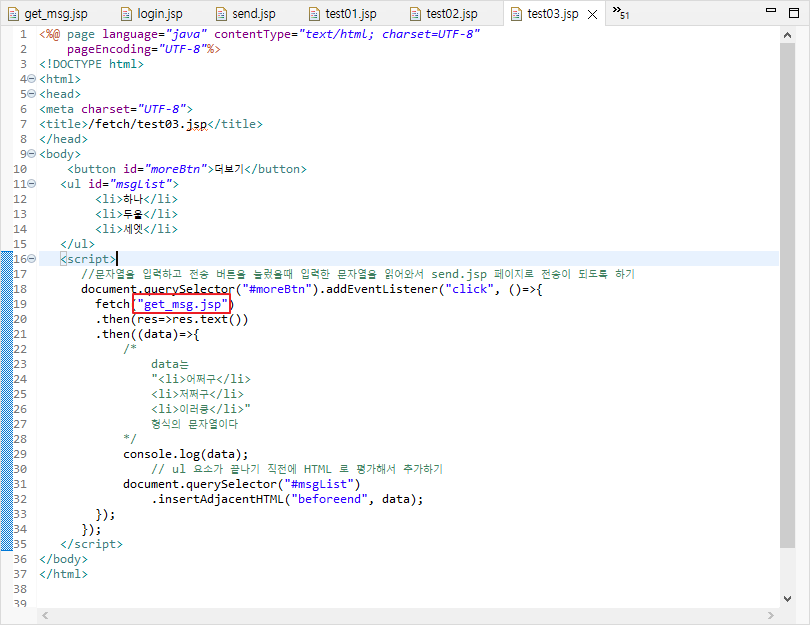
Task: Click the li 하나 item on line 12
Action: pyautogui.click(x=136, y=199)
